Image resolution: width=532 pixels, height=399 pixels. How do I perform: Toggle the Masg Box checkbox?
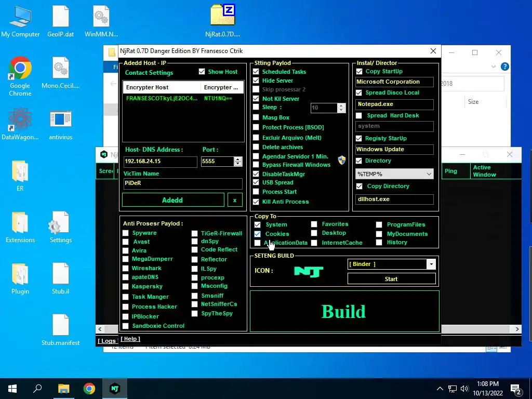256,117
